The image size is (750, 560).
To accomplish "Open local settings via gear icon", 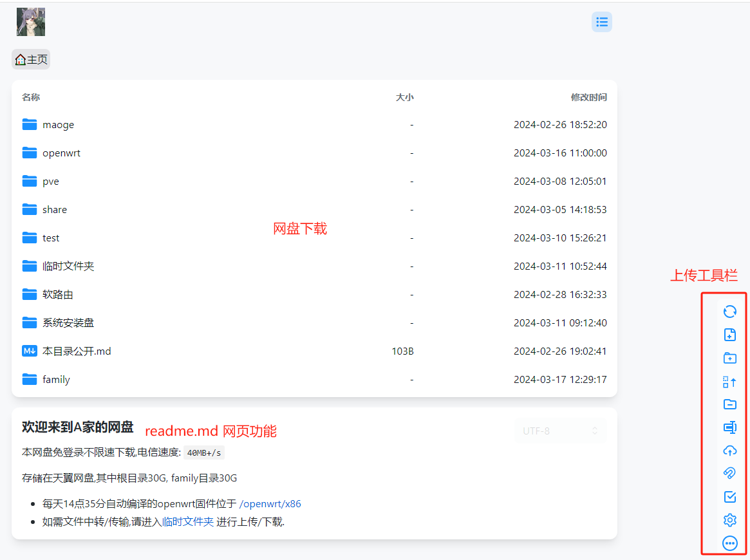I will tap(730, 519).
